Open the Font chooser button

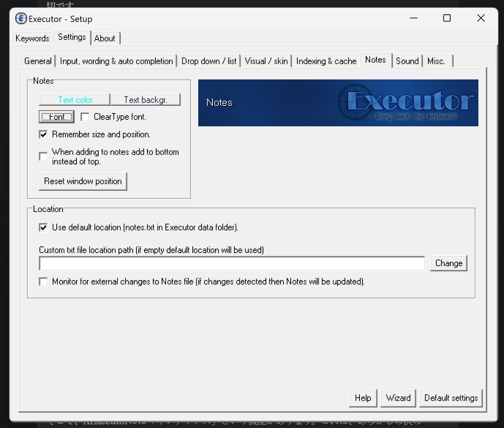(57, 117)
